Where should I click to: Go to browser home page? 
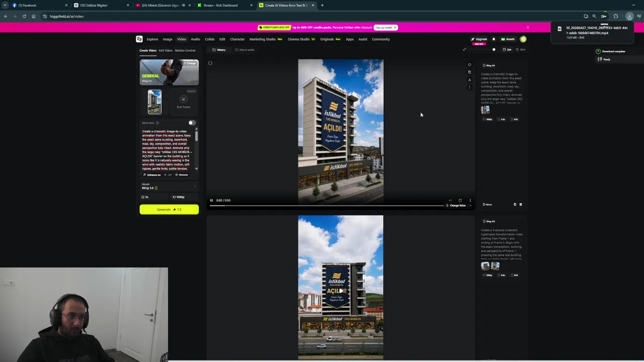[x=34, y=16]
